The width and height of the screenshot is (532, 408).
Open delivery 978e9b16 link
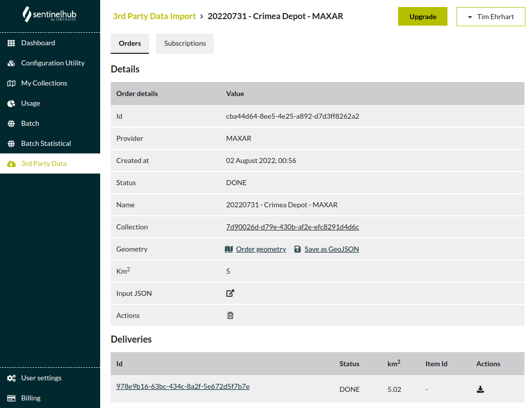[x=183, y=387]
